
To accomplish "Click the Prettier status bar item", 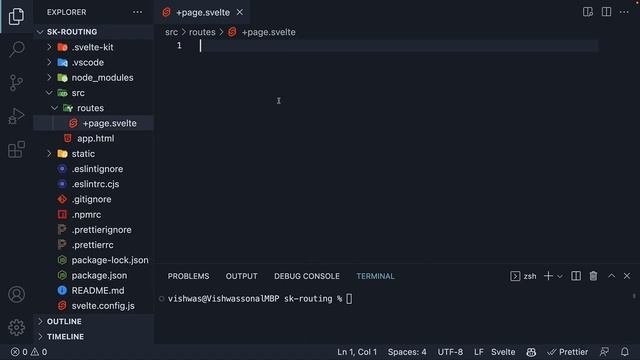I will coord(567,352).
